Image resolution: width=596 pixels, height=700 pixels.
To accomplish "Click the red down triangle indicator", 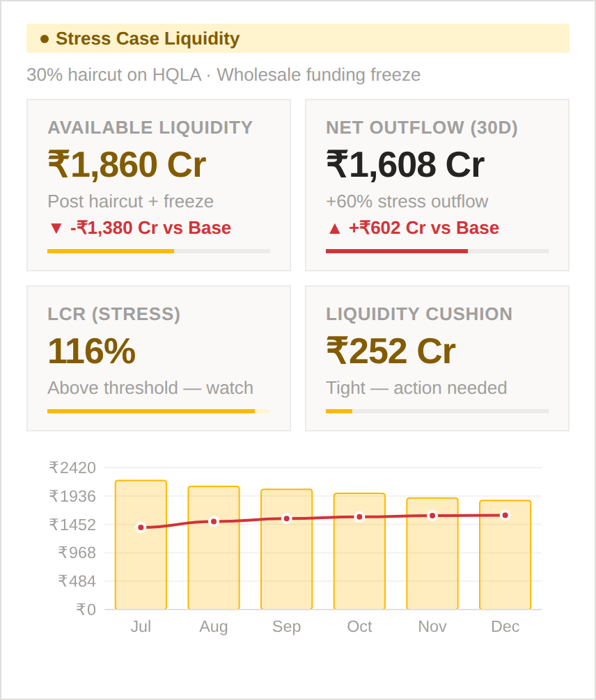I will pyautogui.click(x=56, y=228).
